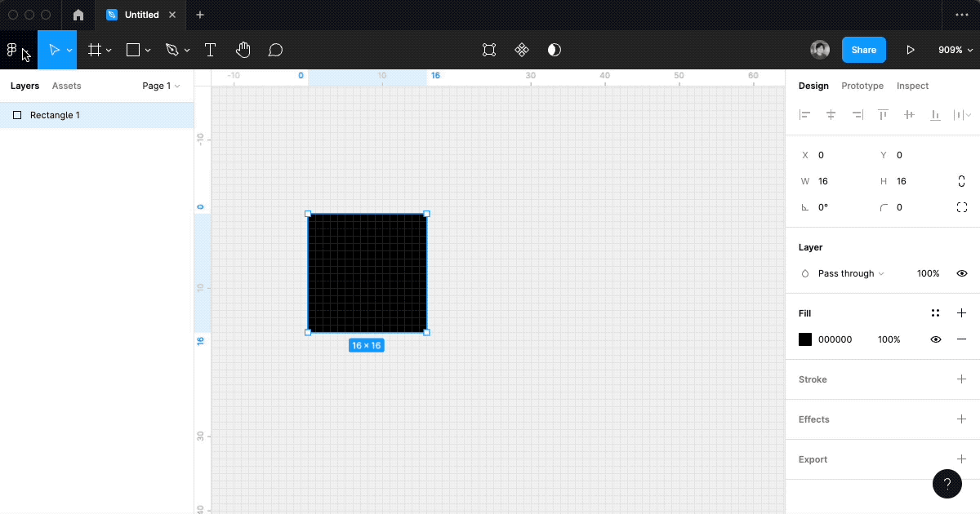Add an effect with plus
Screen dimensions: 980x514
(x=962, y=419)
